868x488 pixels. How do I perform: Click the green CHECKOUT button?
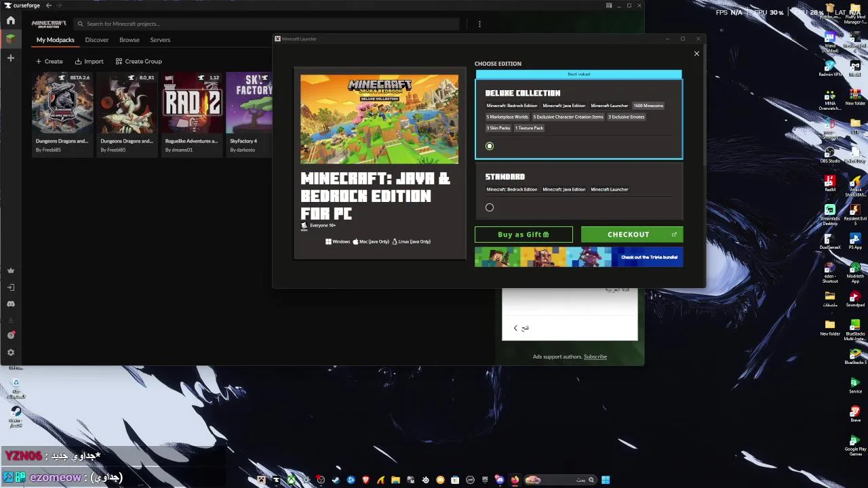coord(632,235)
